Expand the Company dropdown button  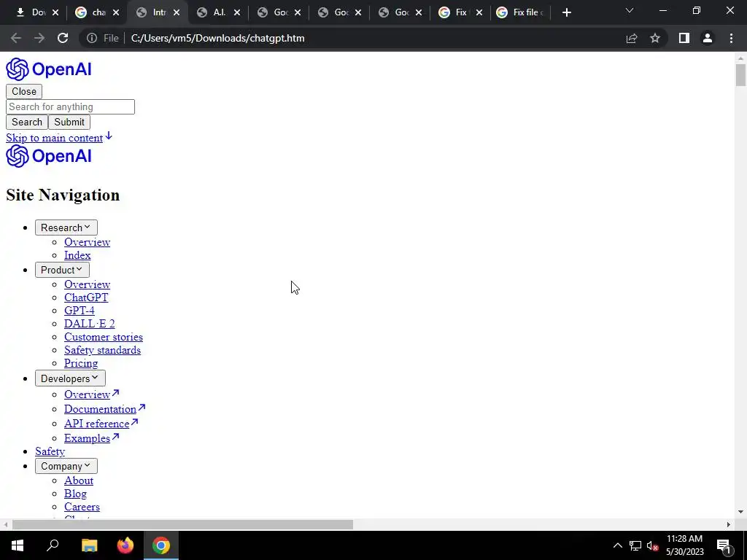pos(66,466)
